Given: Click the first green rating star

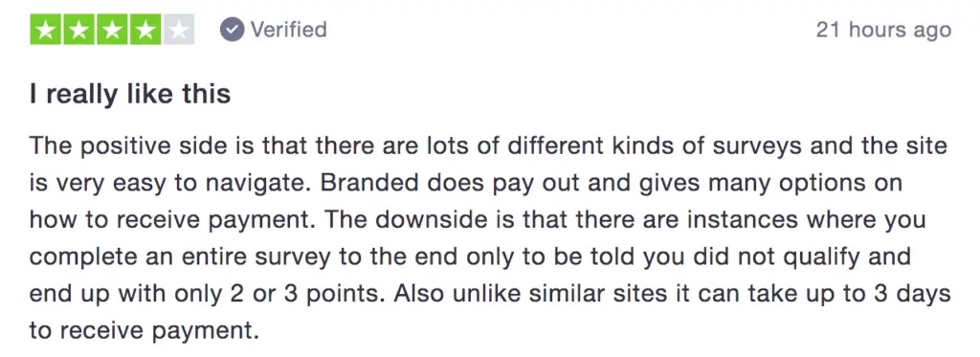Looking at the screenshot, I should [46, 30].
